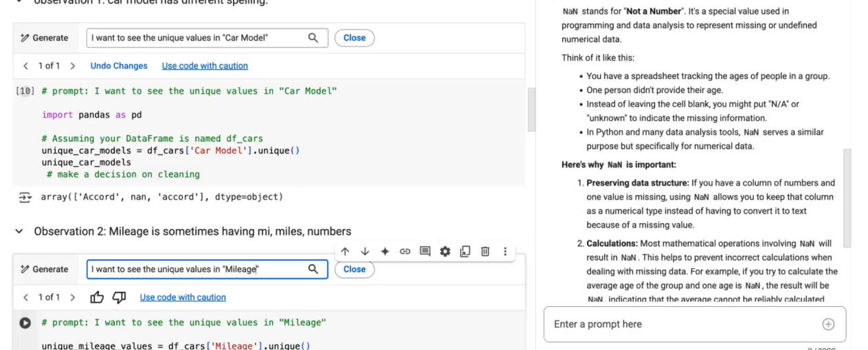Click Undo Changes in Car Model cell
Viewport: 868px width, 350px height.
pyautogui.click(x=119, y=66)
